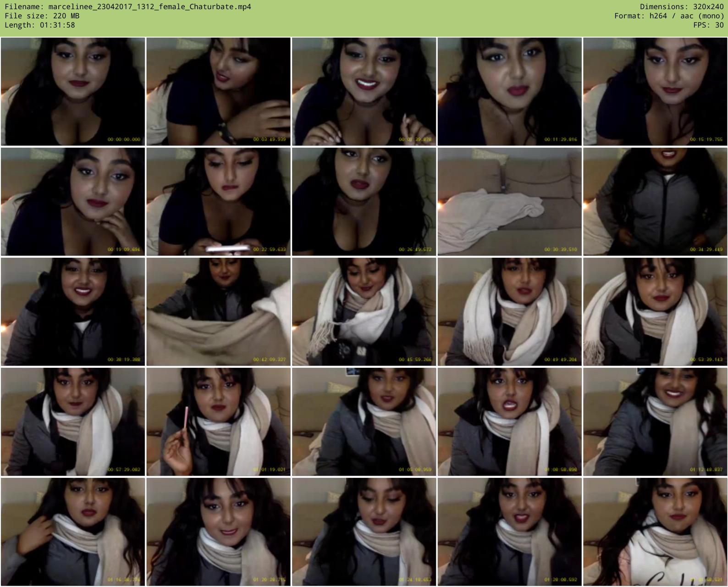
Task: Click the filename text in the header
Action: (128, 7)
